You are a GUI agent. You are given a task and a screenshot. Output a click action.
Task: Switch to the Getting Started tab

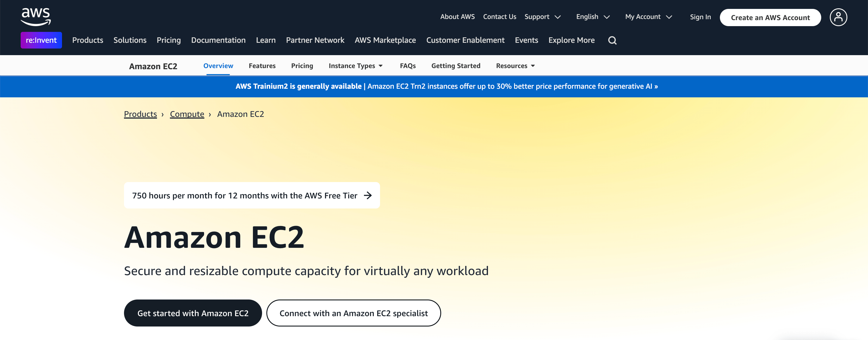pyautogui.click(x=456, y=66)
